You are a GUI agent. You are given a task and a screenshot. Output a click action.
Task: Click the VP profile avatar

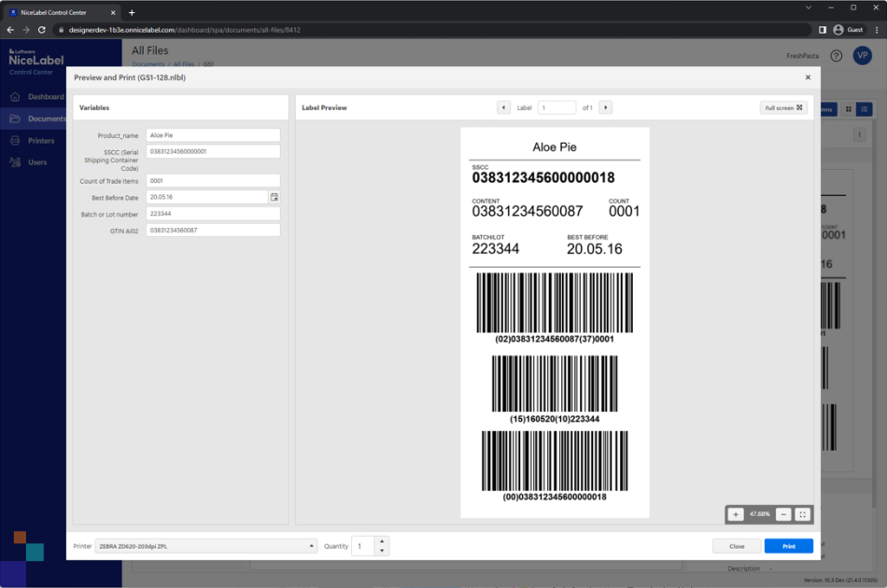click(x=862, y=56)
